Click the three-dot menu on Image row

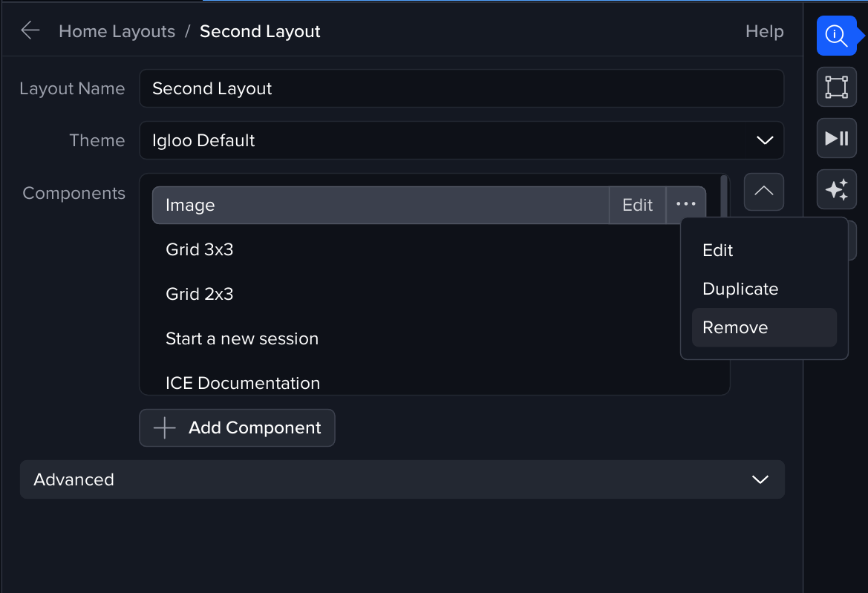click(686, 205)
